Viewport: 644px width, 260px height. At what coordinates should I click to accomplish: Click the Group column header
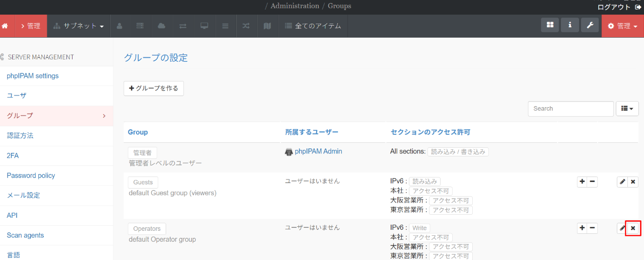pos(138,132)
